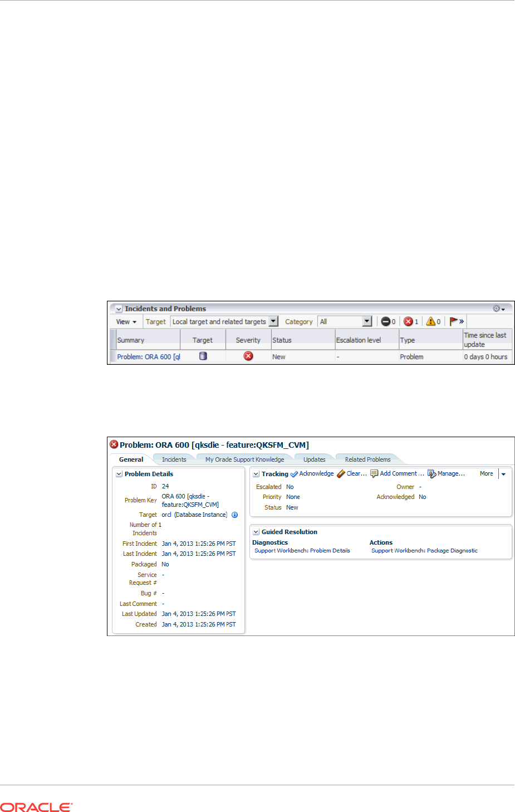The height and width of the screenshot is (812, 515).
Task: Click the fatal severity black circle icon
Action: coord(385,321)
